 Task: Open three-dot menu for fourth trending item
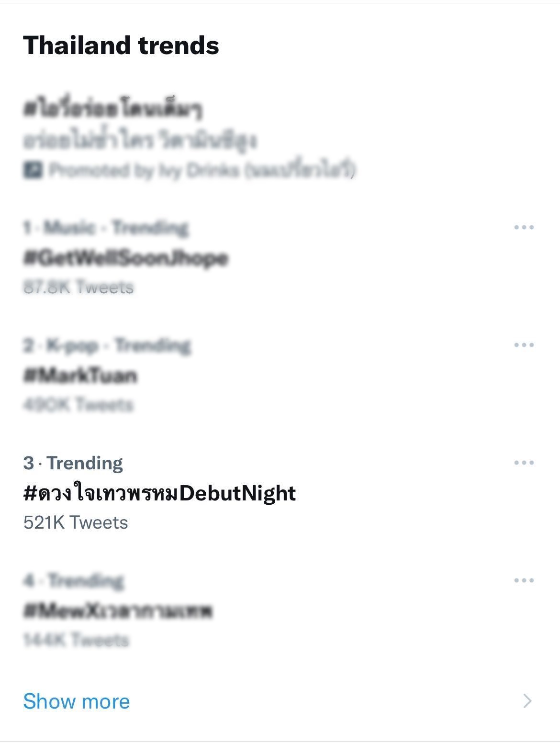click(524, 580)
